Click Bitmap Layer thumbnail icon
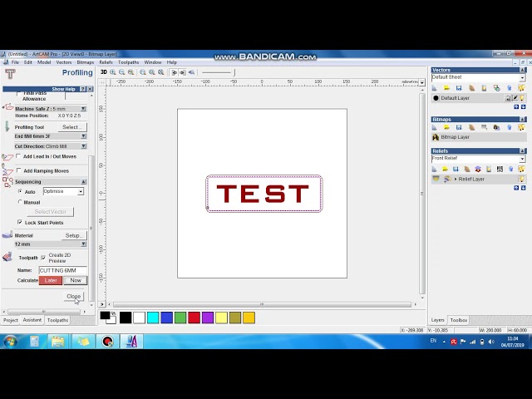Image resolution: width=532 pixels, height=399 pixels. coord(436,137)
